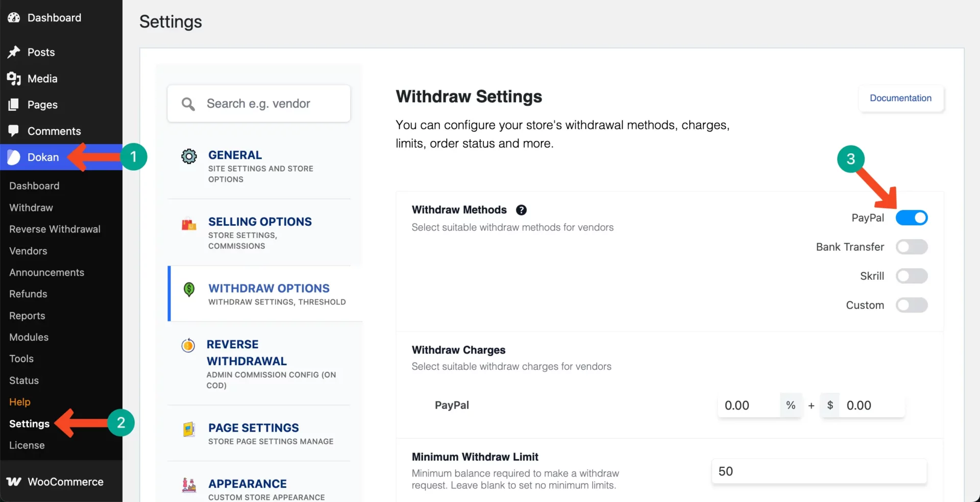
Task: Enable the Bank Transfer toggle
Action: coord(912,247)
